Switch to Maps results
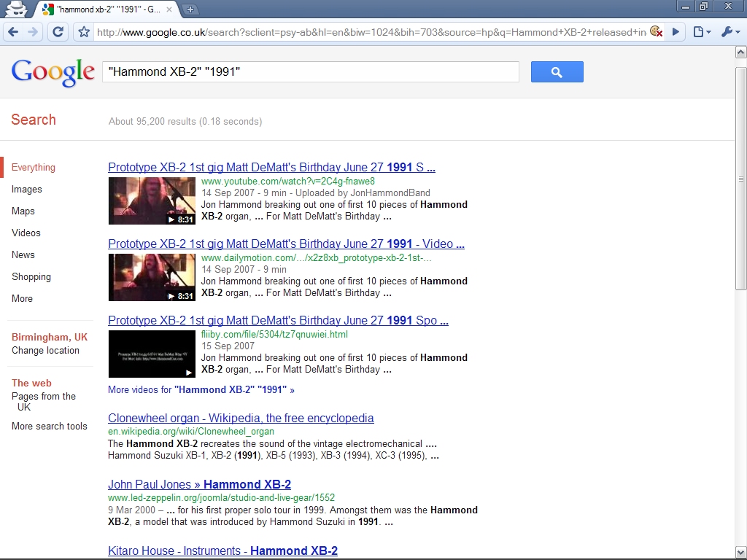The width and height of the screenshot is (747, 560). tap(23, 211)
